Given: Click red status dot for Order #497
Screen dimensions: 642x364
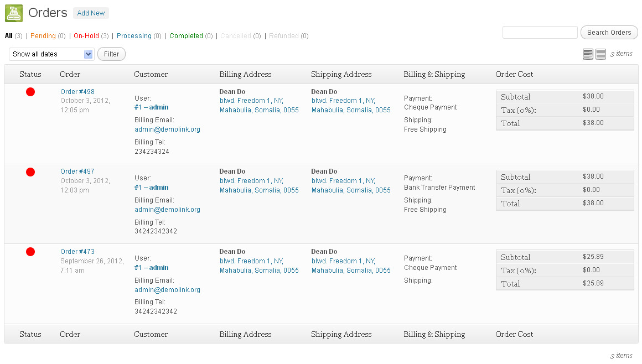Looking at the screenshot, I should click(30, 172).
